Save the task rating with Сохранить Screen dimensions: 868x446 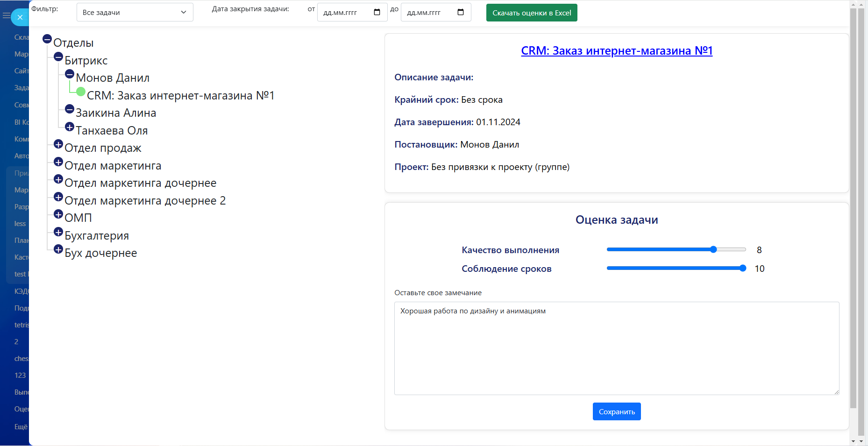(x=616, y=411)
